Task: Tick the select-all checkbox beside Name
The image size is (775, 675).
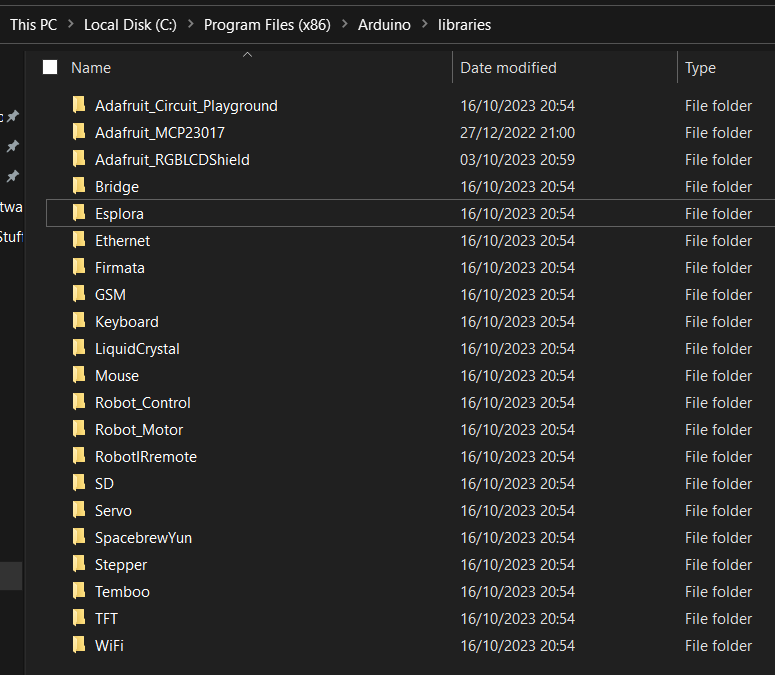Action: (x=50, y=67)
